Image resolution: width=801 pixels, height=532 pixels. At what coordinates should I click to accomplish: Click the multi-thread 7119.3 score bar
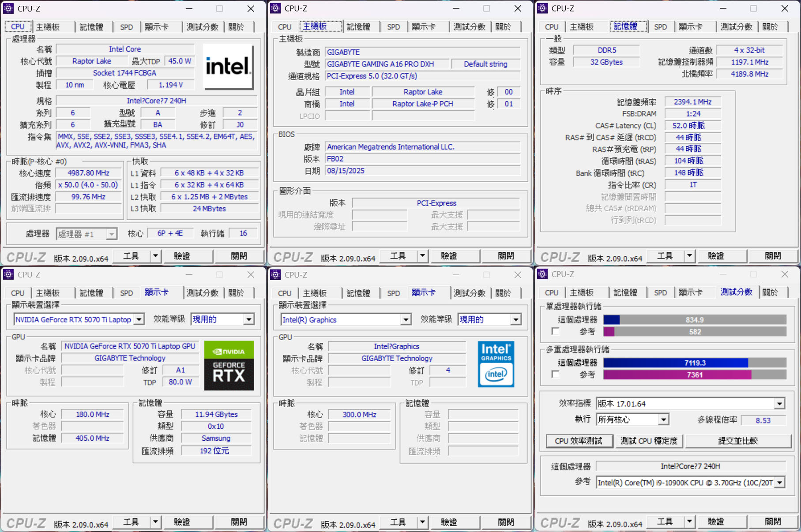click(x=695, y=363)
